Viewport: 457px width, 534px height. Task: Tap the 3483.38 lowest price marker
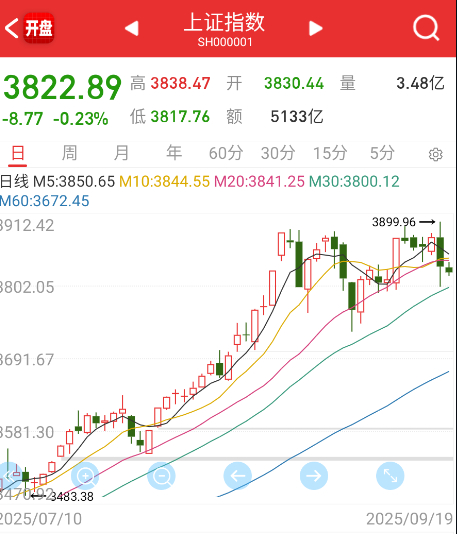coord(72,497)
